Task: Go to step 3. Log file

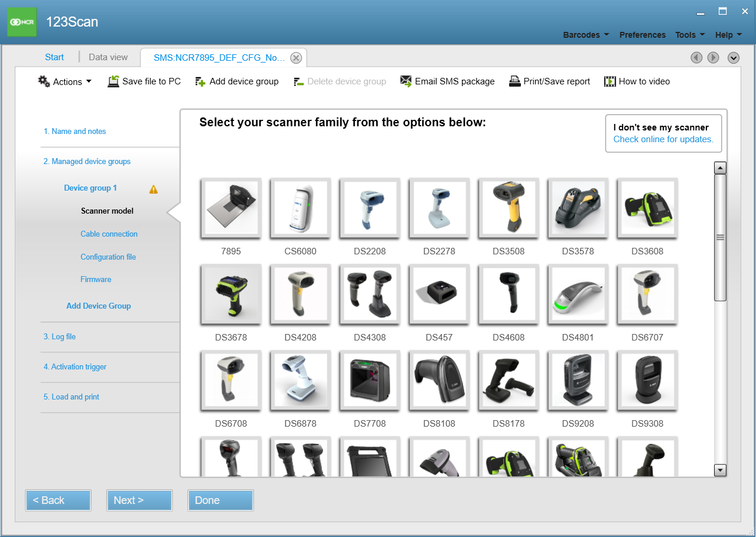Action: click(59, 337)
